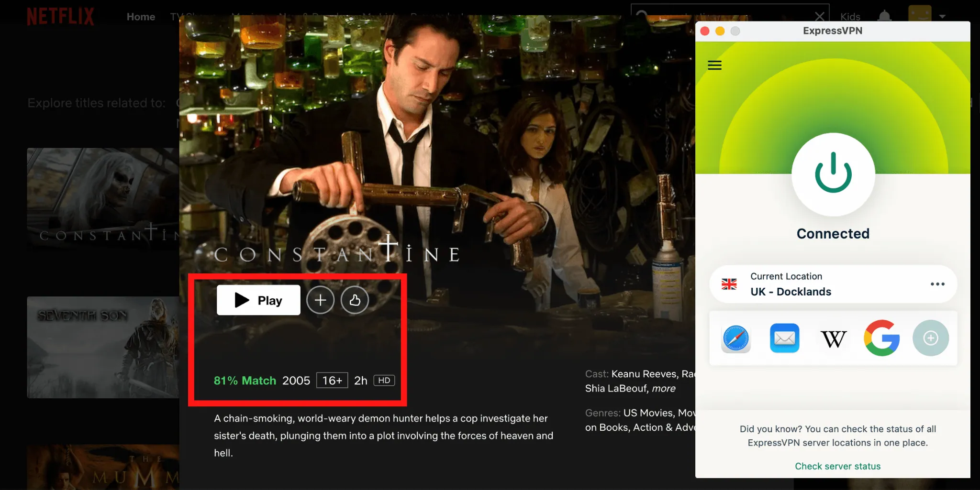Image resolution: width=980 pixels, height=490 pixels.
Task: Open the Wikipedia shortcut in ExpressVPN
Action: click(x=833, y=339)
